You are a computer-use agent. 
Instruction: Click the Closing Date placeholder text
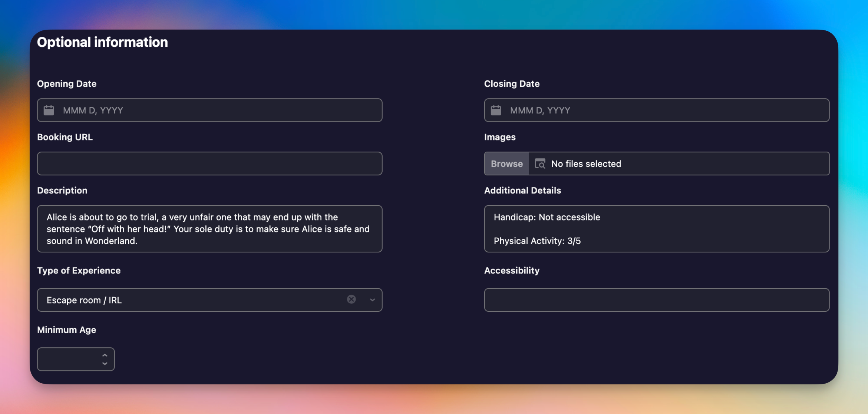[540, 110]
